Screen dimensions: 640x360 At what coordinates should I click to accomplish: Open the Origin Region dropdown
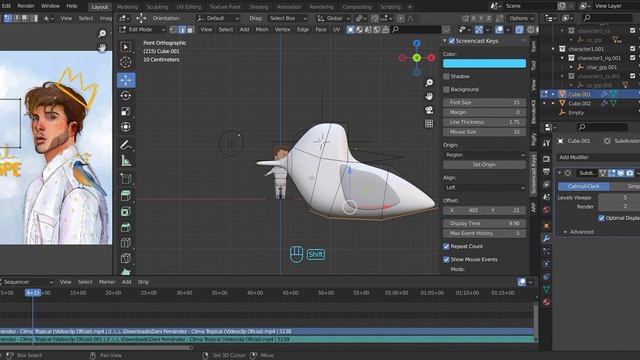point(484,155)
